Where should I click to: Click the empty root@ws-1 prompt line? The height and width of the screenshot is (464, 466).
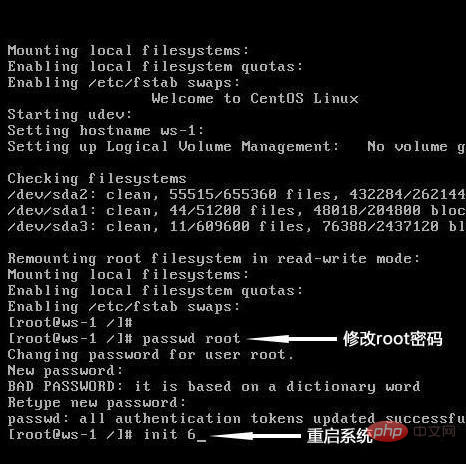point(70,323)
